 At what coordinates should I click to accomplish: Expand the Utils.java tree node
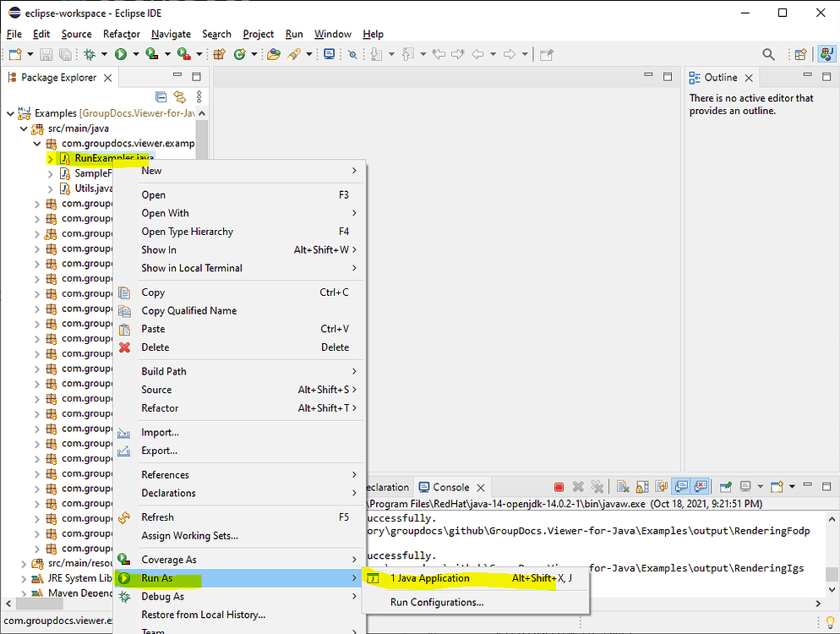tap(51, 189)
